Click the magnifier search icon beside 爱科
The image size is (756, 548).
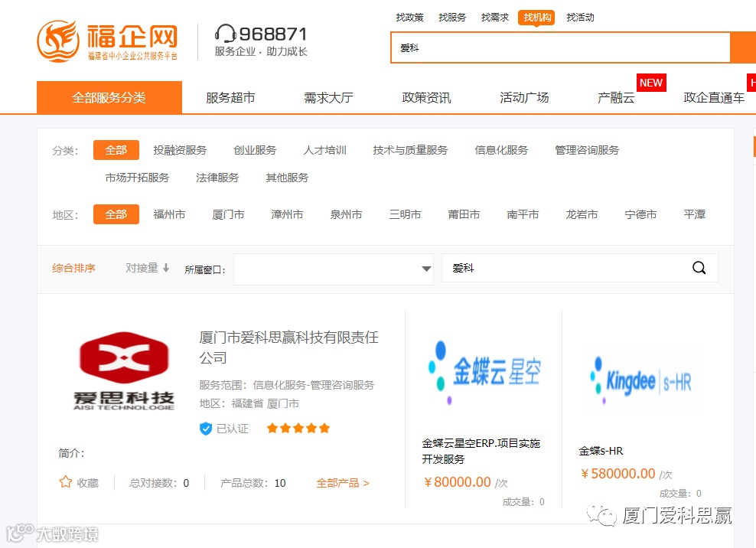pyautogui.click(x=699, y=268)
